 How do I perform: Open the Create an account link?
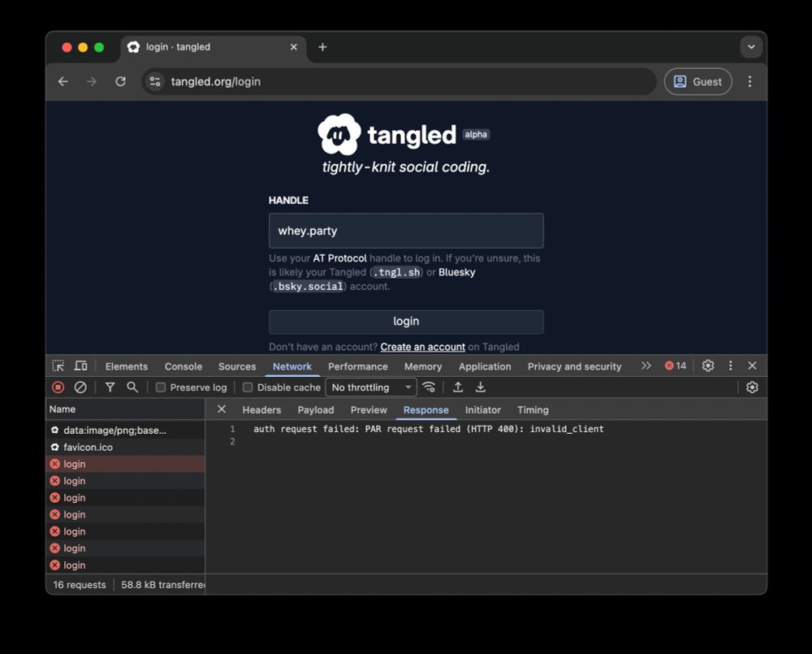tap(422, 347)
